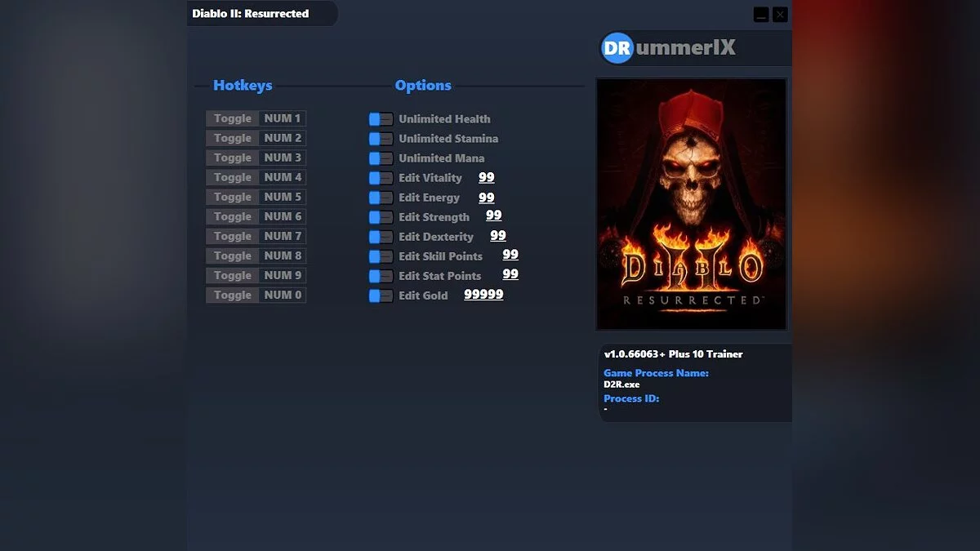The image size is (980, 551).
Task: Click the Edit Gold label
Action: [x=423, y=295]
